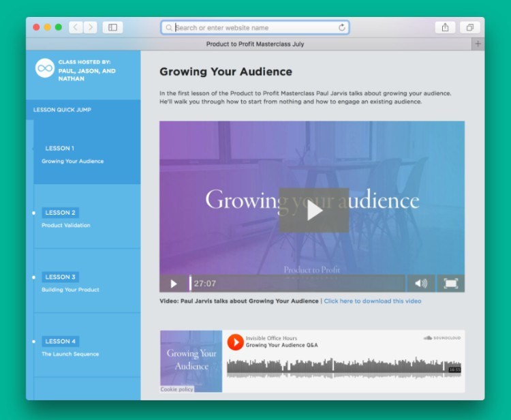
Task: Open the Share sheet button
Action: (x=445, y=27)
